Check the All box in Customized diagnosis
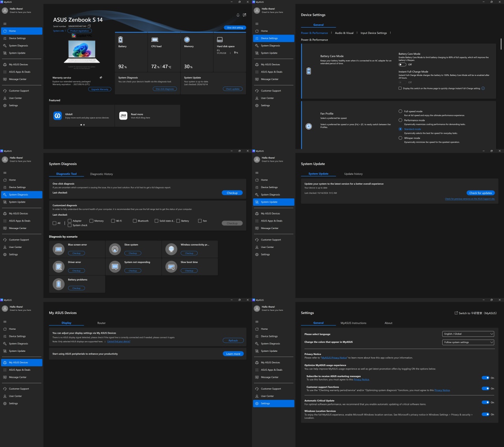Image resolution: width=504 pixels, height=447 pixels. coord(54,223)
